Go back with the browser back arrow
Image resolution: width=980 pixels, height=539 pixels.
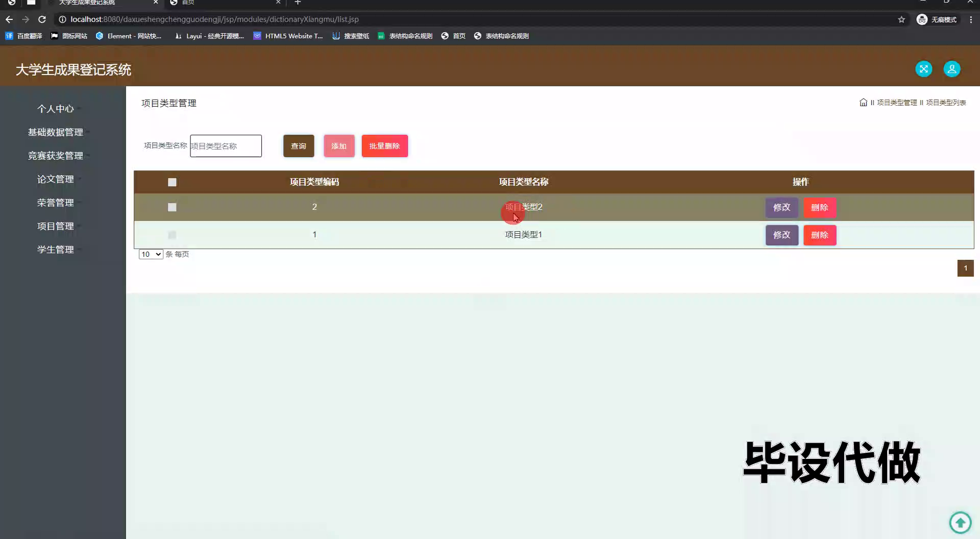tap(9, 19)
